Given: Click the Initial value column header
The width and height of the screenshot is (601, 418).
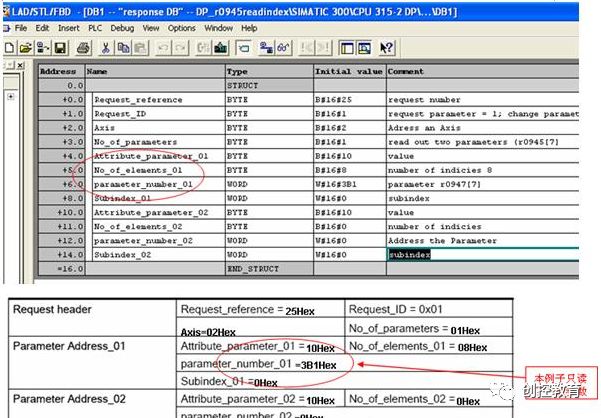Looking at the screenshot, I should [350, 71].
